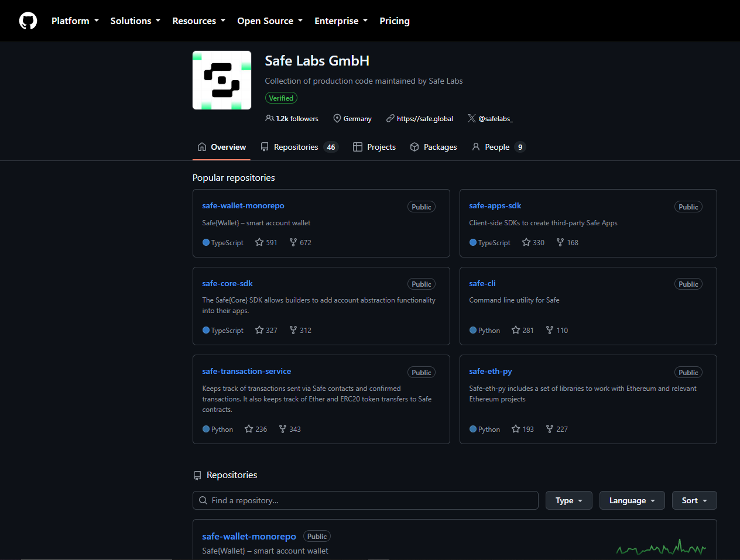Click the star icon for safe-core-sdk
Viewport: 740px width, 560px height.
pyautogui.click(x=259, y=330)
